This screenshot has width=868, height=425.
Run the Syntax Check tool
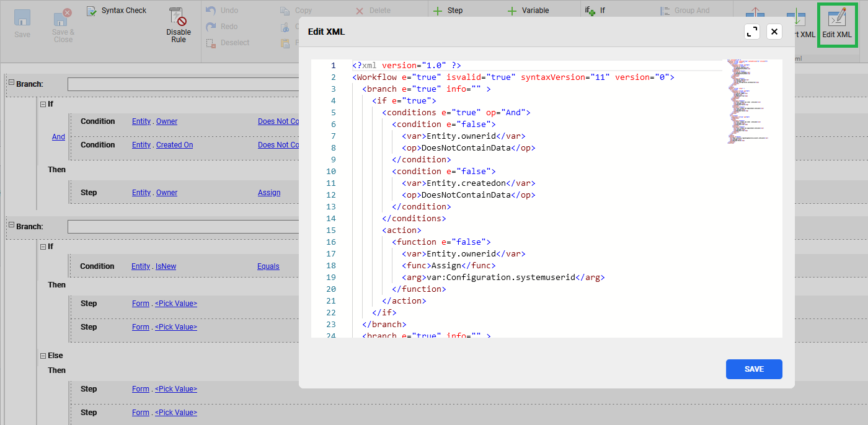(x=117, y=11)
